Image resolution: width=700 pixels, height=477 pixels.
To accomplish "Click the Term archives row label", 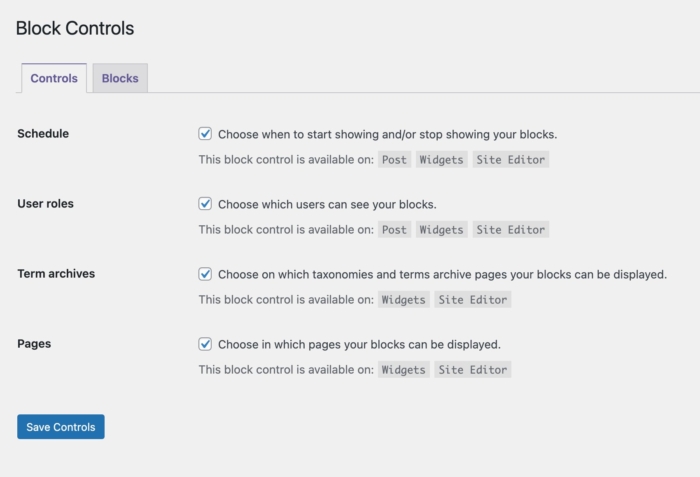I will tap(56, 274).
